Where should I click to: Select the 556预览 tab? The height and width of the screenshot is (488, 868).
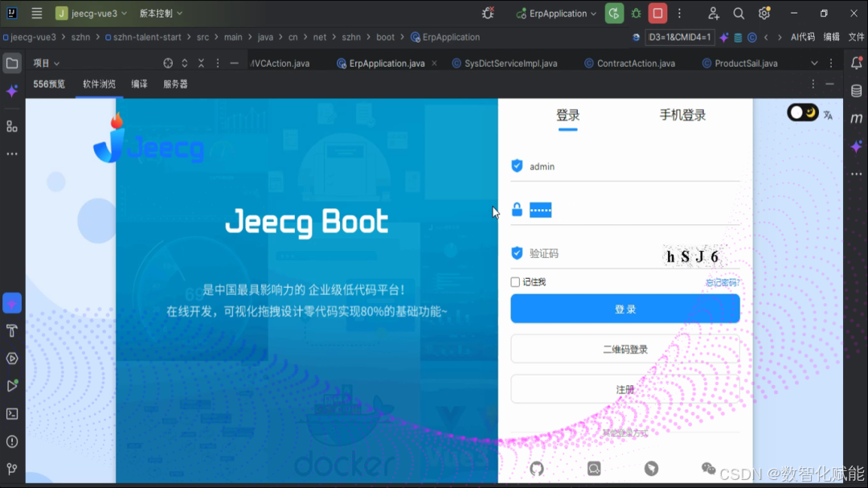(x=49, y=84)
